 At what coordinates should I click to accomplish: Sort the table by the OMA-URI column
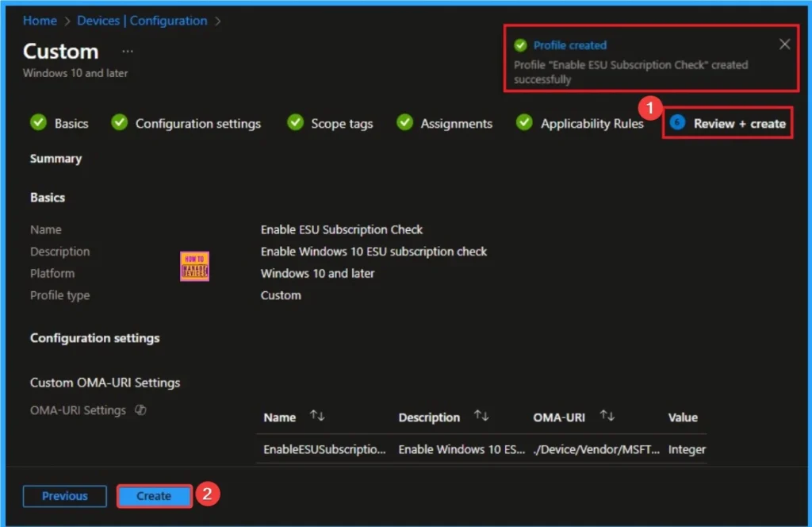[607, 416]
